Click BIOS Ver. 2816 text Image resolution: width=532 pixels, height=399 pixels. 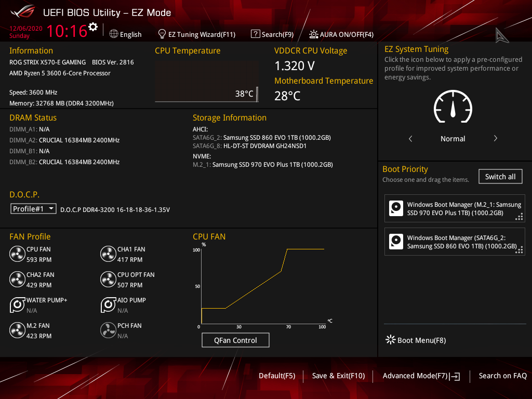coord(113,62)
